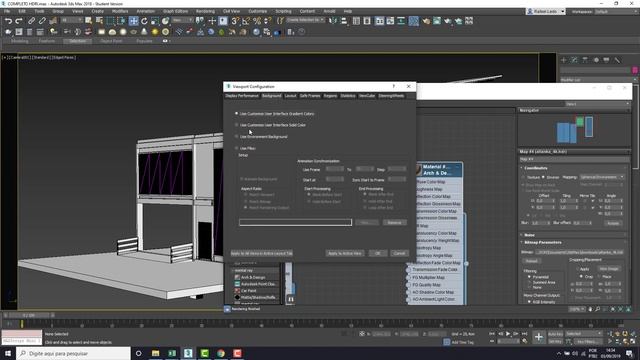
Task: Click the Align tool icon
Action: click(344, 21)
